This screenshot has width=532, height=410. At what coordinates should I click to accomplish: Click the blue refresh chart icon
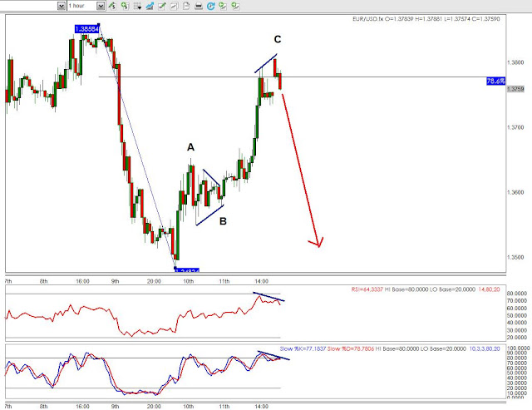click(210, 6)
